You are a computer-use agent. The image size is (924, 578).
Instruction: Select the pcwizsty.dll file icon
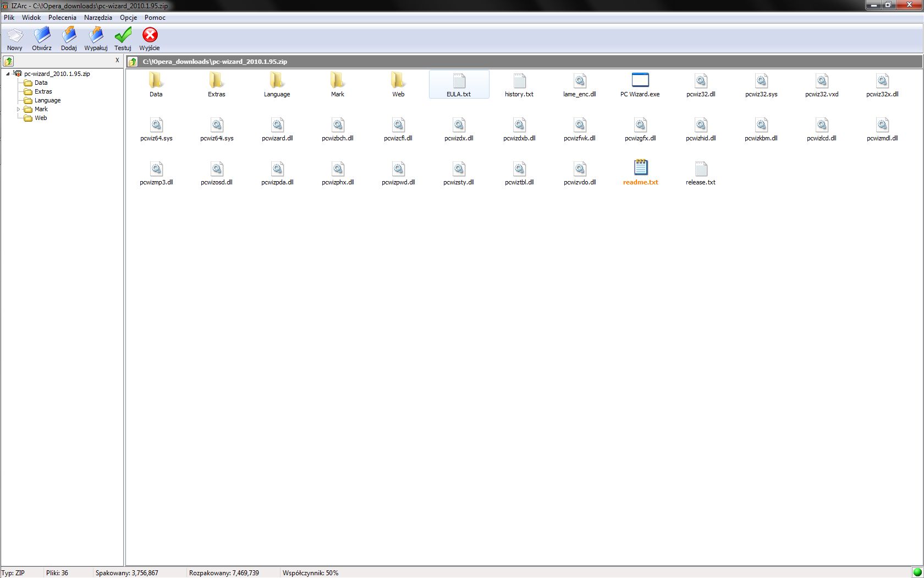click(x=459, y=168)
